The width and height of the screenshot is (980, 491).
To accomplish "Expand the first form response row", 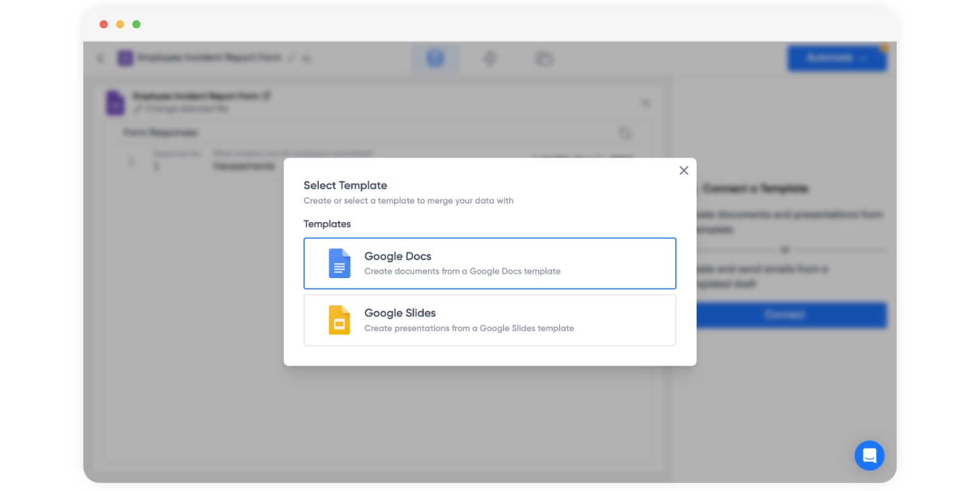I will click(131, 162).
